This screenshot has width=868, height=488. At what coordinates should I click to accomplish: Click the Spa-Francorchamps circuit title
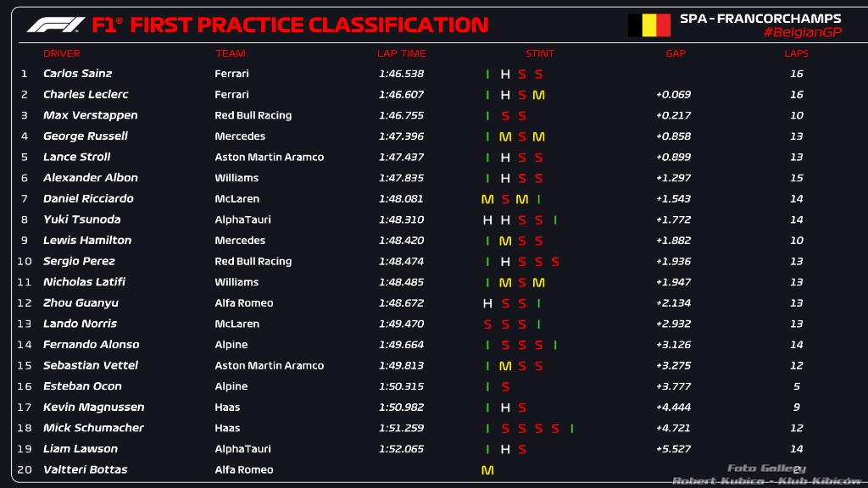coord(760,19)
